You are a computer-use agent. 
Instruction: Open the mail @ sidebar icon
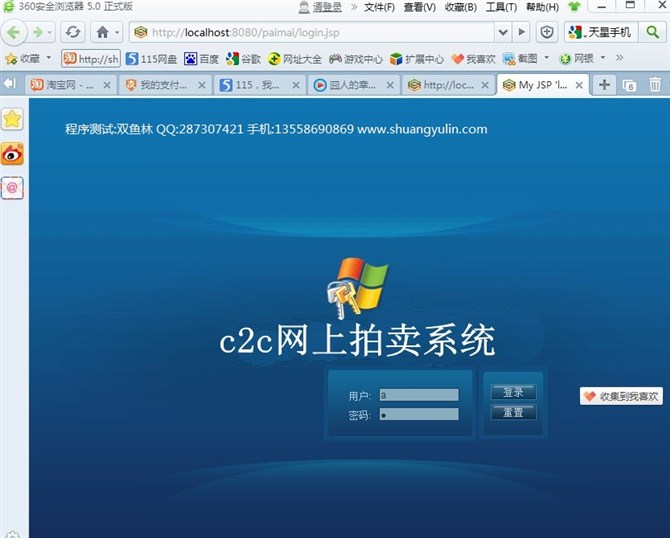pyautogui.click(x=12, y=188)
